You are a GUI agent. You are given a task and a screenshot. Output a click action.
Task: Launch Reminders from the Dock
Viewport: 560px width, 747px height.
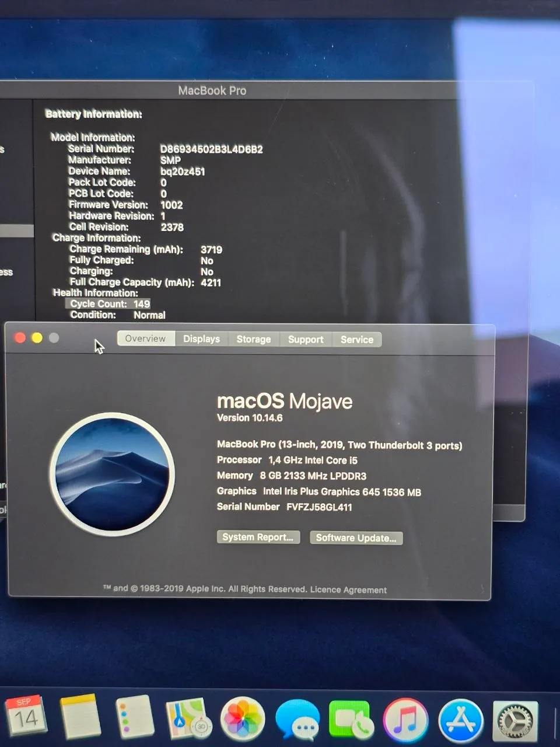(x=134, y=717)
